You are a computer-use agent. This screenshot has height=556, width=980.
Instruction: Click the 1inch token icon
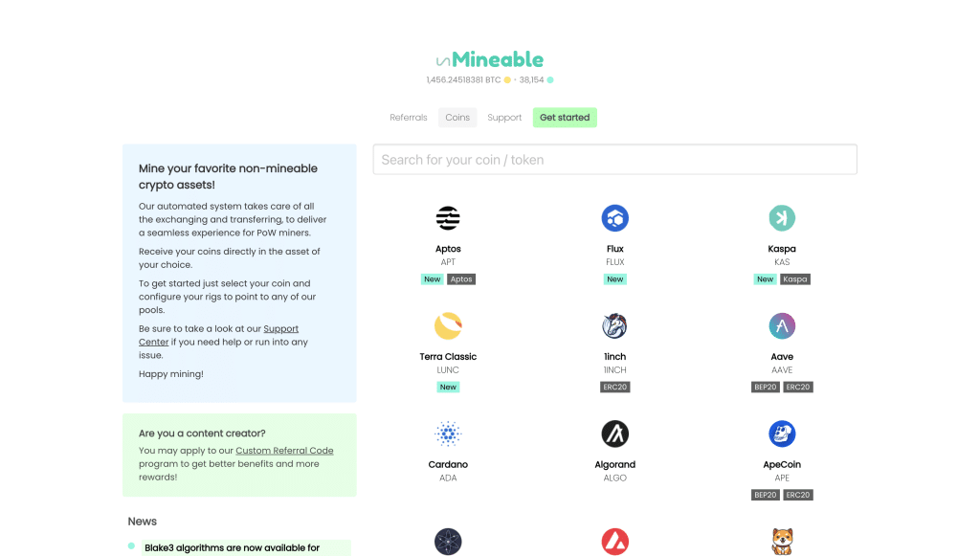click(x=615, y=325)
